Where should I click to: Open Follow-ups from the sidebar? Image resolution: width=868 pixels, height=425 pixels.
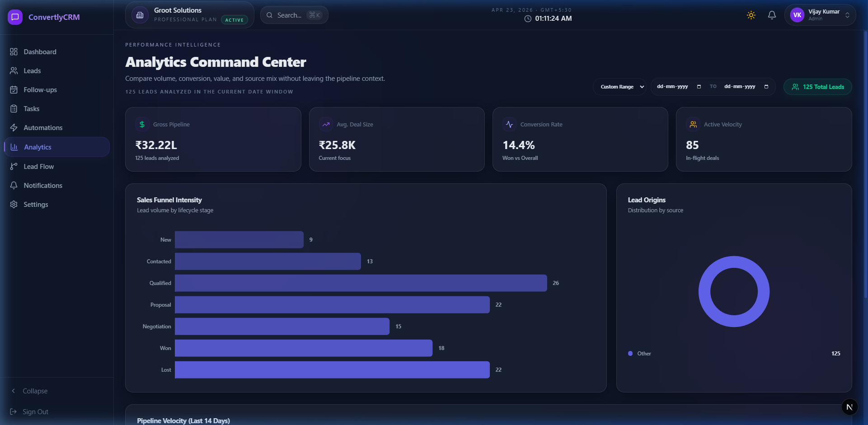(x=39, y=89)
